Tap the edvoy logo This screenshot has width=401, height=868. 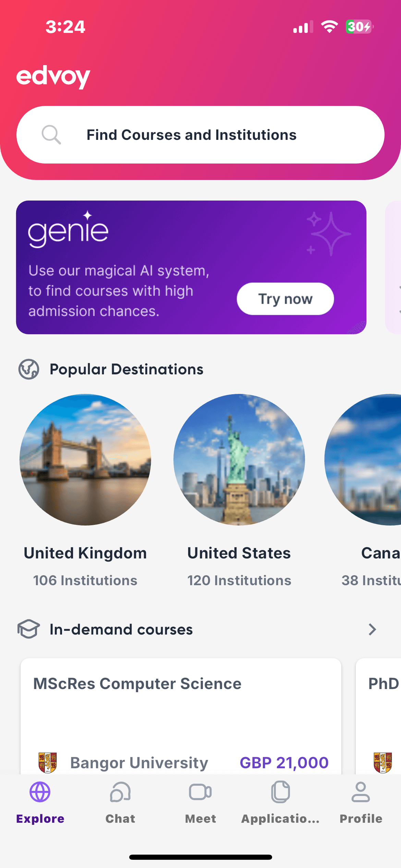[x=53, y=76]
